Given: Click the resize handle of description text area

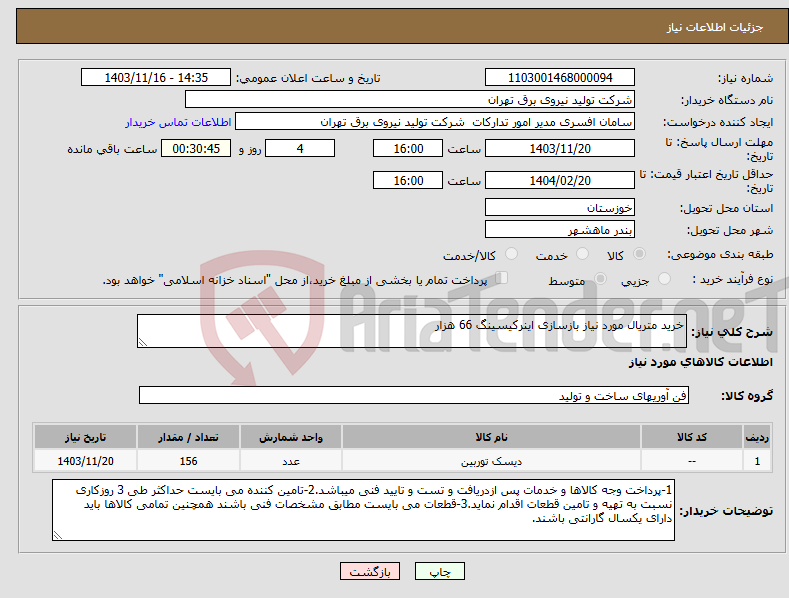Looking at the screenshot, I should point(142,342).
